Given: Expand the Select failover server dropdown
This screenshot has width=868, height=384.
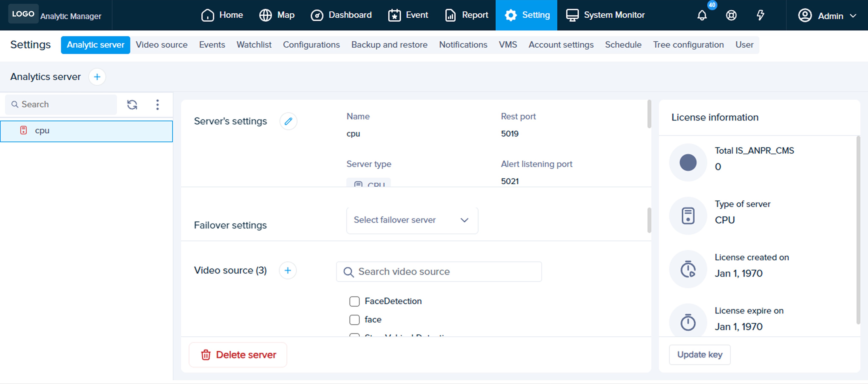Looking at the screenshot, I should coord(412,220).
